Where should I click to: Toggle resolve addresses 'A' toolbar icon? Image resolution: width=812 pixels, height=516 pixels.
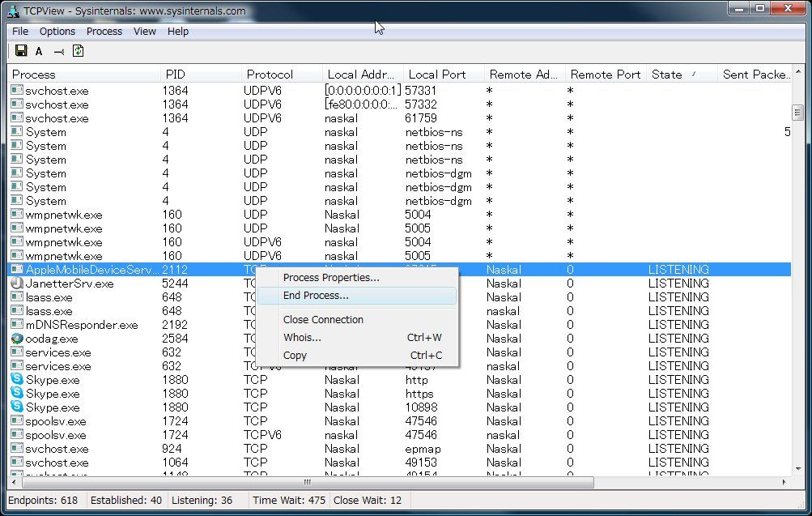tap(39, 51)
